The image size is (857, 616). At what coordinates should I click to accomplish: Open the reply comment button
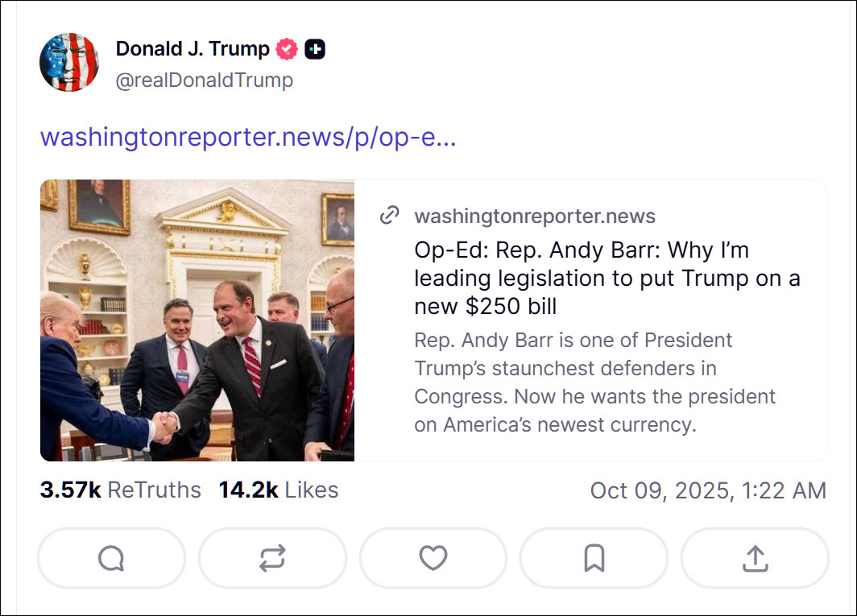(x=111, y=558)
